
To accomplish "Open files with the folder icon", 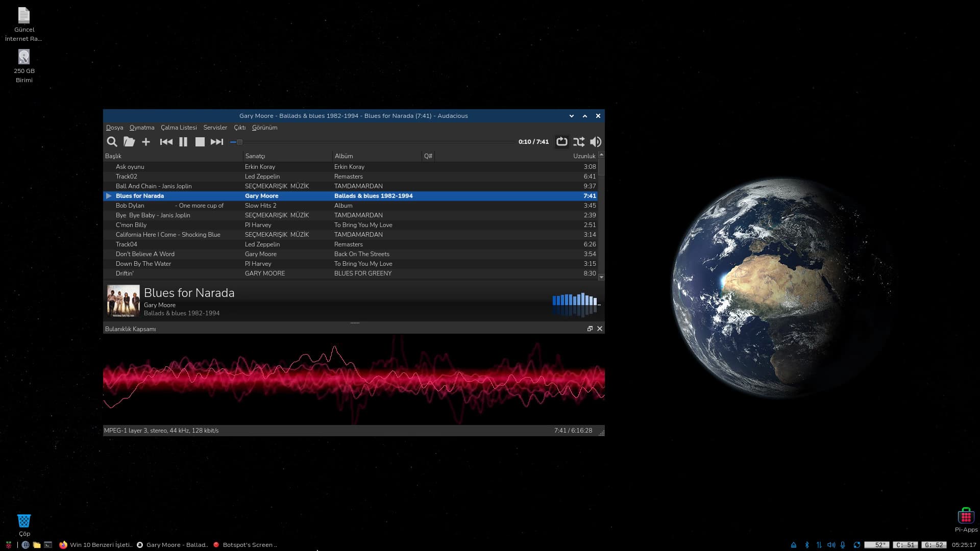I will coord(129,142).
